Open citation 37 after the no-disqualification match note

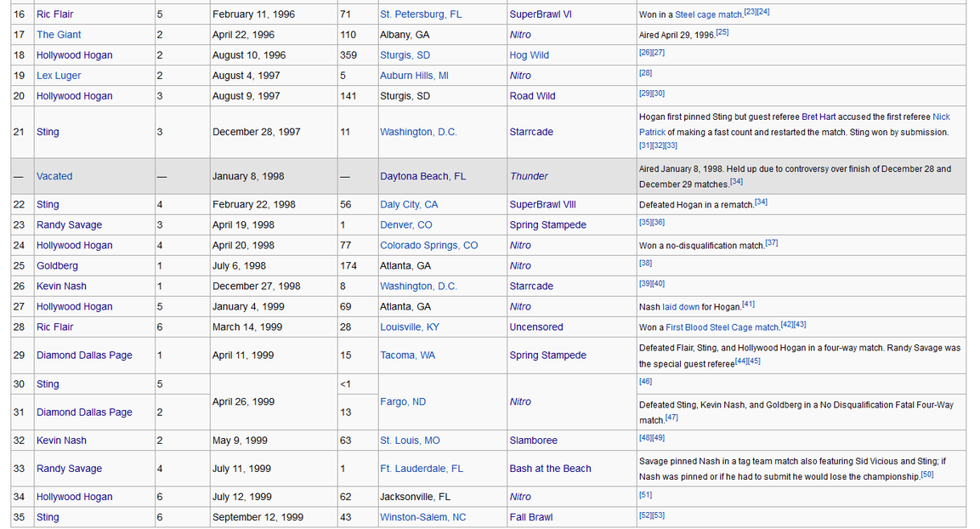[x=772, y=242]
